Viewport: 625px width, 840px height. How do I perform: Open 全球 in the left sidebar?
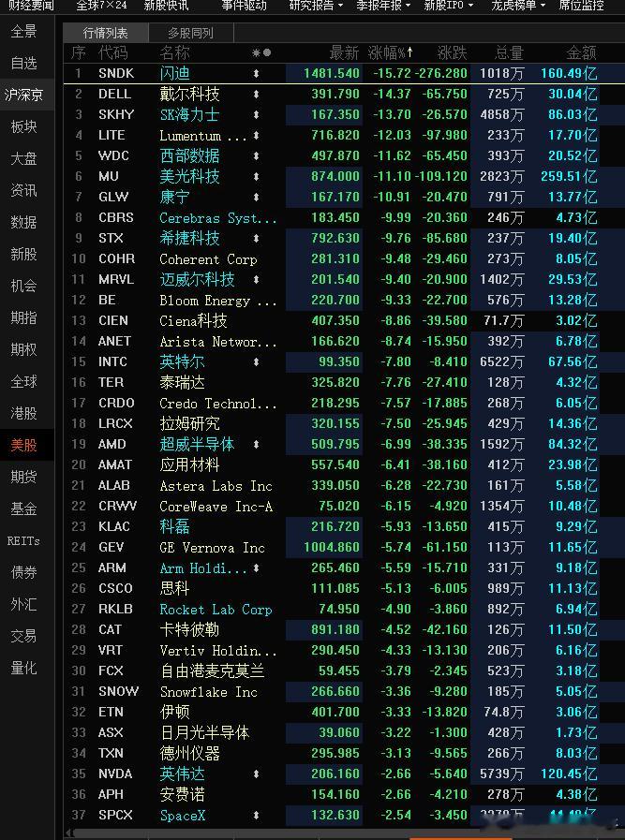click(x=24, y=381)
